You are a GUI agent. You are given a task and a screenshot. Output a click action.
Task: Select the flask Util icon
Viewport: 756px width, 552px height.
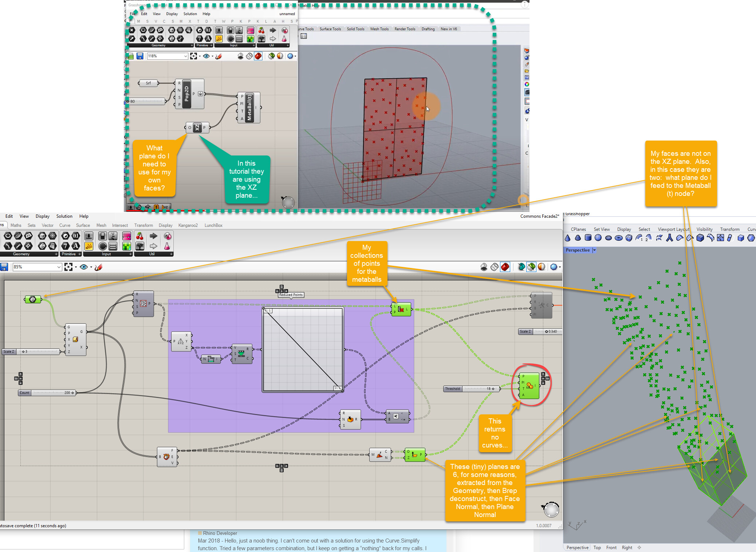click(167, 247)
